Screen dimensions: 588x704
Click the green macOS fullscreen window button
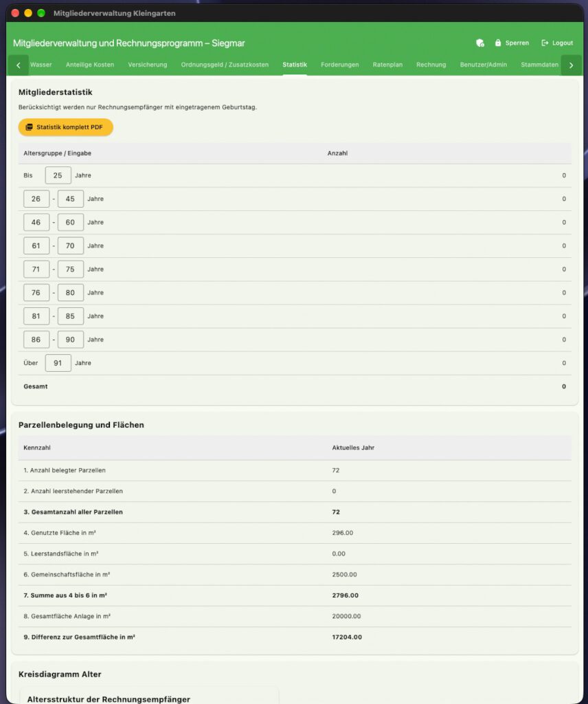41,13
